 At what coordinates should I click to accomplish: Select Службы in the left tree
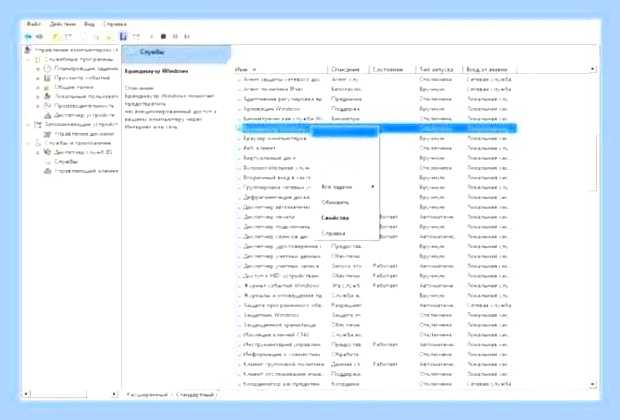pos(66,161)
